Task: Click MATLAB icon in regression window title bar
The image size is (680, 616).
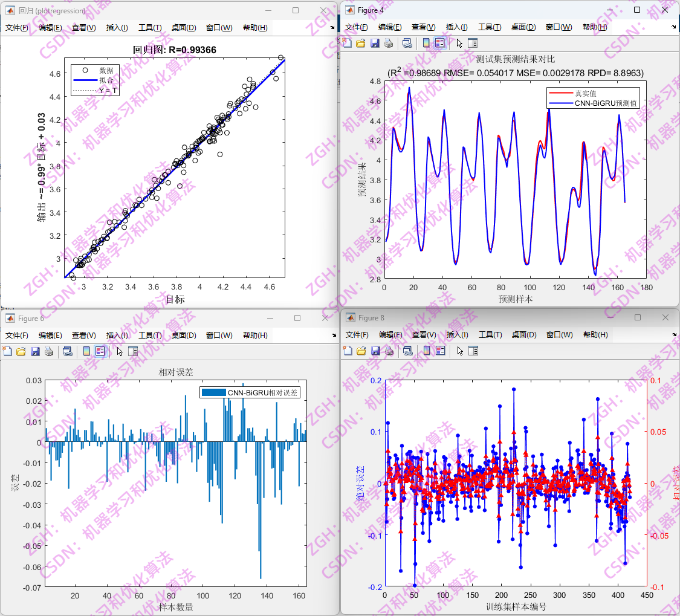Action: pos(10,10)
